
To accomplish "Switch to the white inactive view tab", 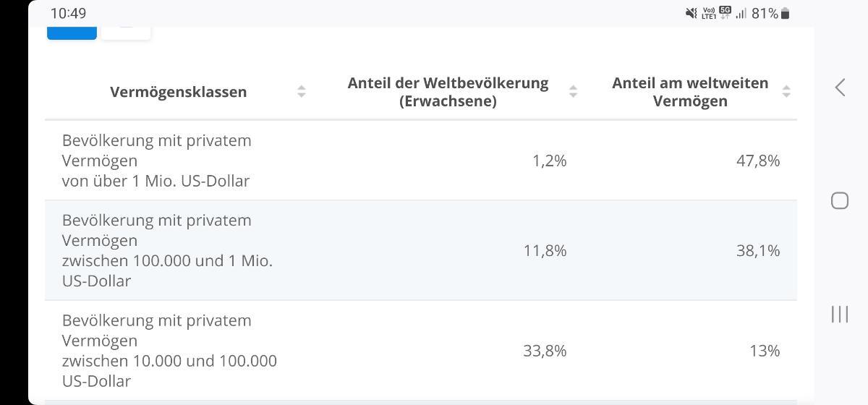I will [126, 30].
